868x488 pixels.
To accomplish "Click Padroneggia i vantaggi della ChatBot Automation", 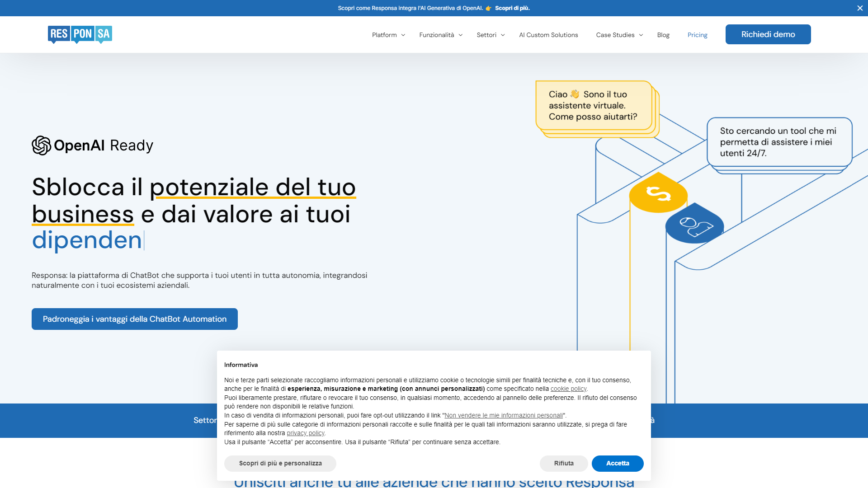I will (134, 319).
